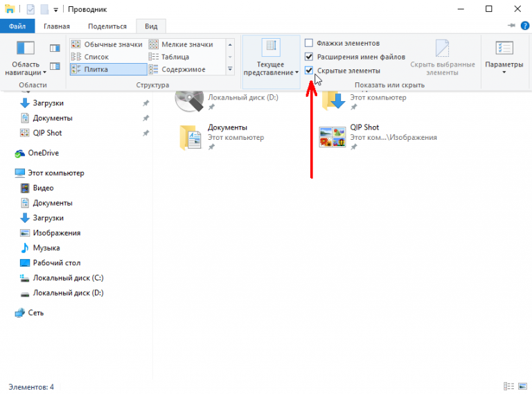Image resolution: width=532 pixels, height=394 pixels.
Task: Select Сеть in navigation pane
Action: (x=35, y=312)
